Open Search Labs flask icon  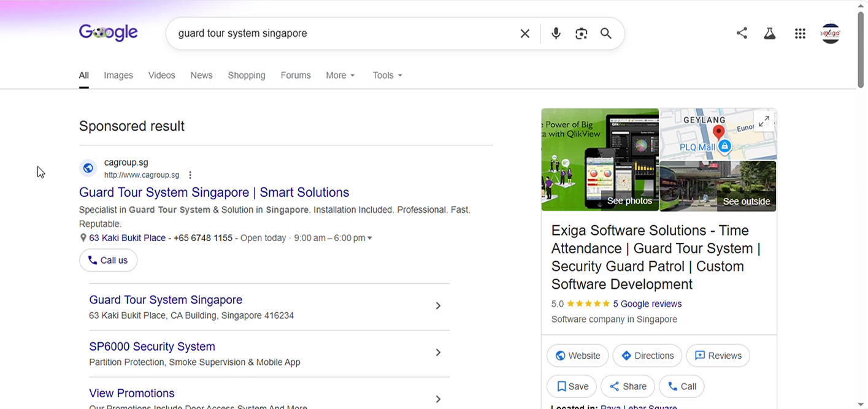tap(770, 34)
